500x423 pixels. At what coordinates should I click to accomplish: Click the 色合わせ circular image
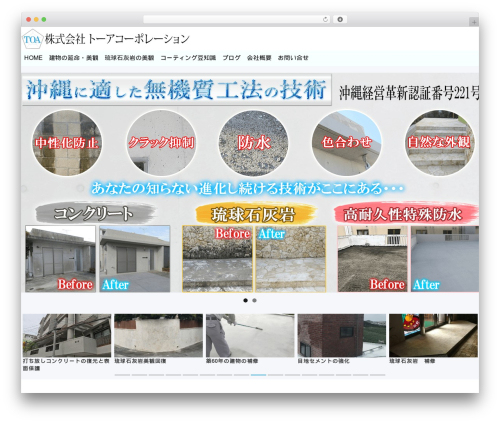coord(347,143)
